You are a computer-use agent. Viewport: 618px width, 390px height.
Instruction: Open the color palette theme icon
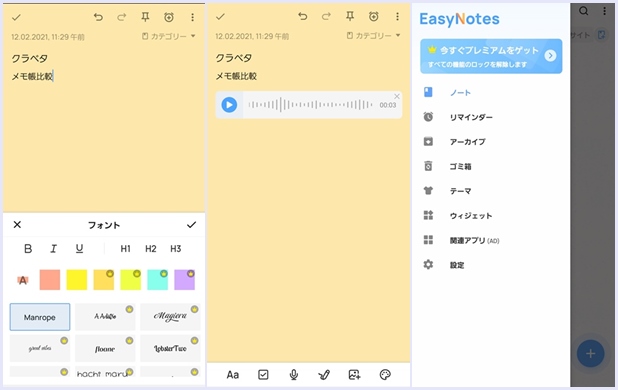click(x=385, y=375)
